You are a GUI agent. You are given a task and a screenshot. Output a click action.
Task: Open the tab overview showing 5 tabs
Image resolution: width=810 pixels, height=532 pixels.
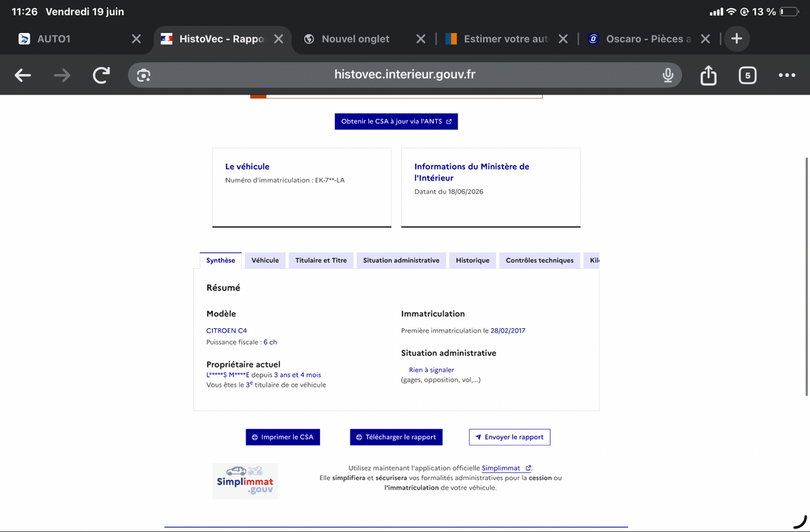coord(747,75)
